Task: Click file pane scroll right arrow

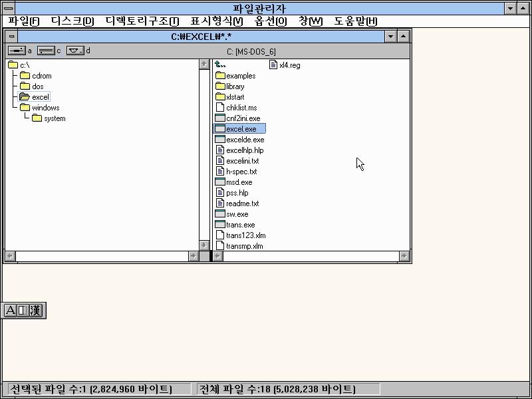Action: [404, 256]
